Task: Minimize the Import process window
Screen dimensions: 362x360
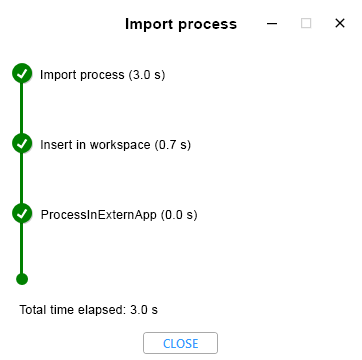Action: (272, 23)
